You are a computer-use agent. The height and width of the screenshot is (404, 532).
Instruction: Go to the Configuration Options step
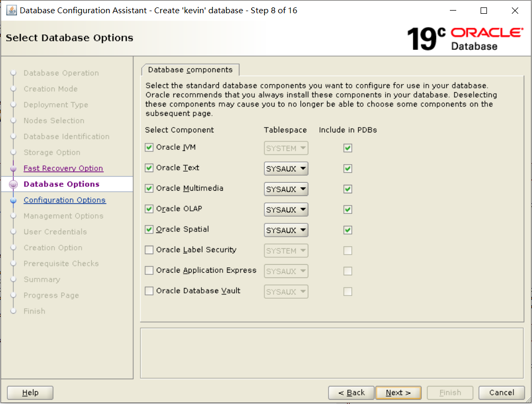pyautogui.click(x=65, y=200)
